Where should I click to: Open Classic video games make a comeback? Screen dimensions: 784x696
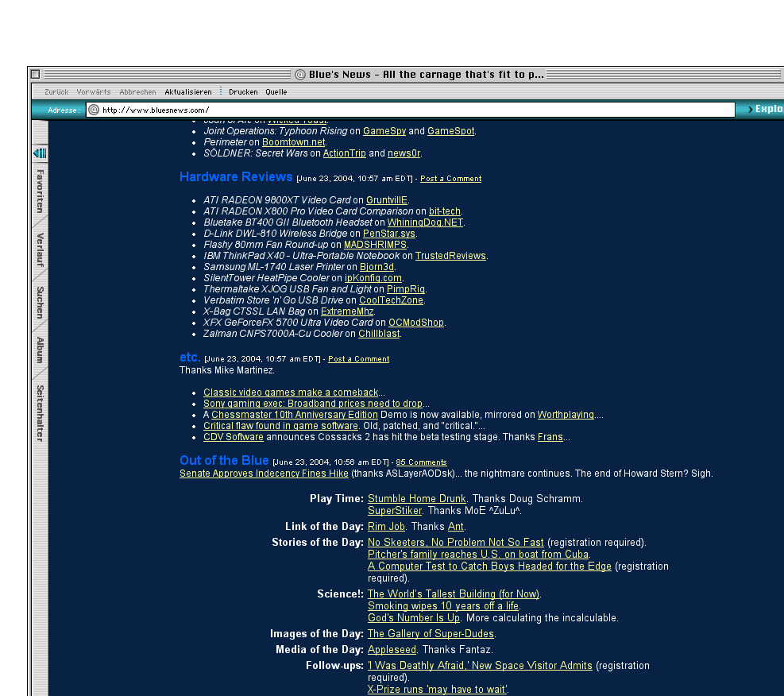pos(291,392)
